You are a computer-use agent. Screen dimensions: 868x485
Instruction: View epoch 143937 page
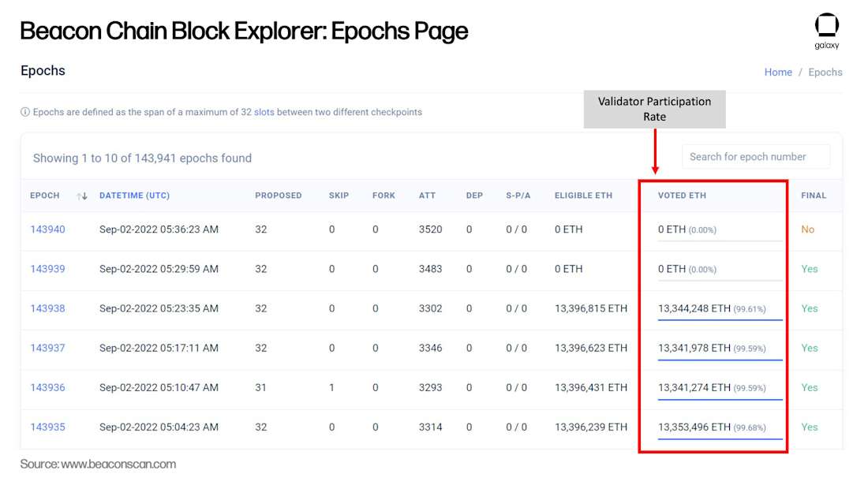47,349
